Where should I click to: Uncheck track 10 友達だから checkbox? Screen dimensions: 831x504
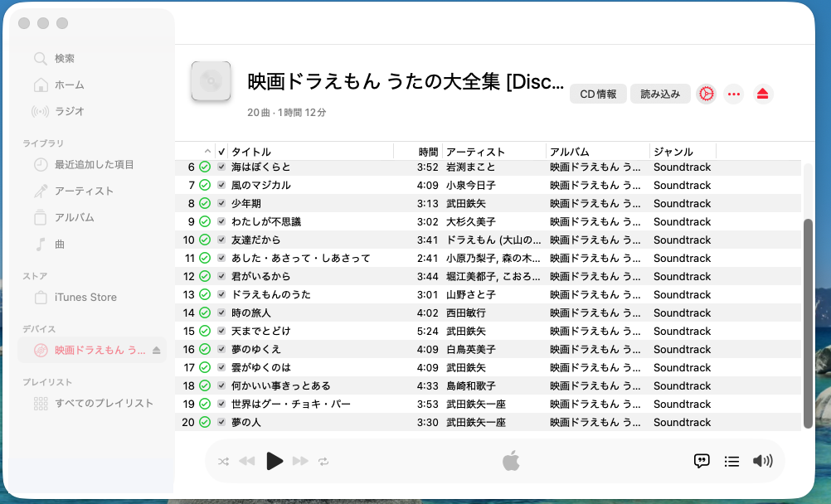pos(221,240)
